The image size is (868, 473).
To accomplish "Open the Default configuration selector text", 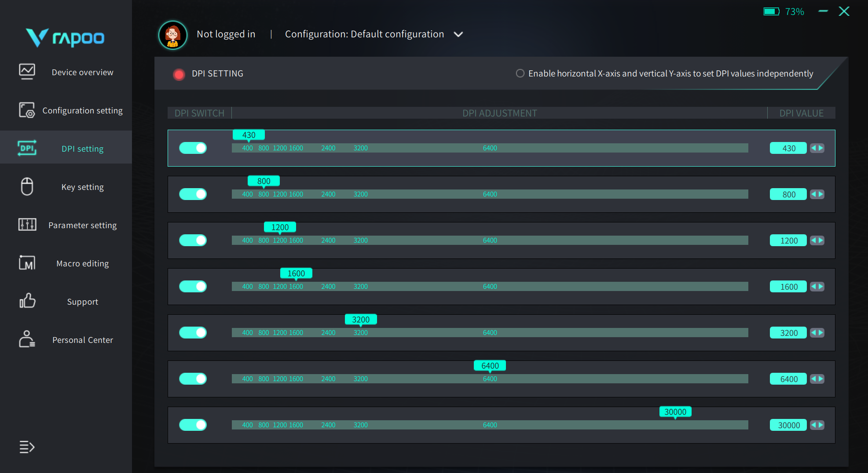I will tap(397, 34).
